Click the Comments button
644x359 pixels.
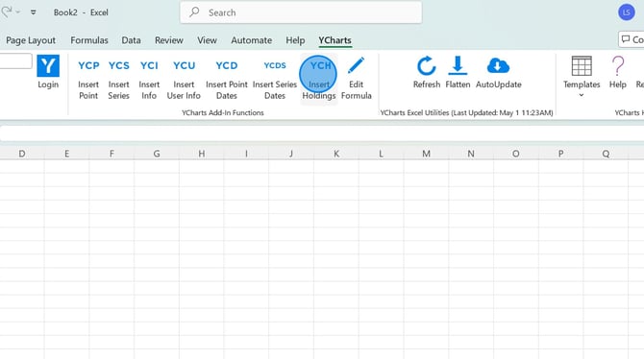[x=632, y=39]
